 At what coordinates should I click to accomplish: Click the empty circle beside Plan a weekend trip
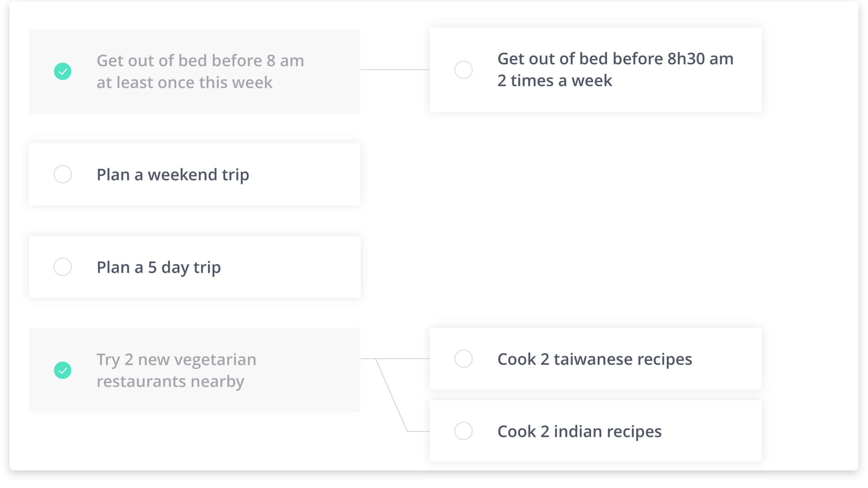point(63,174)
